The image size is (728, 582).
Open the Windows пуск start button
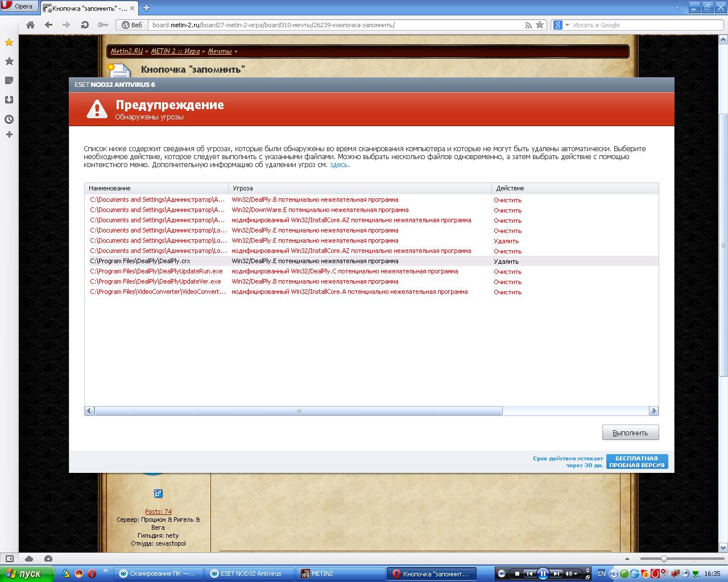[27, 573]
